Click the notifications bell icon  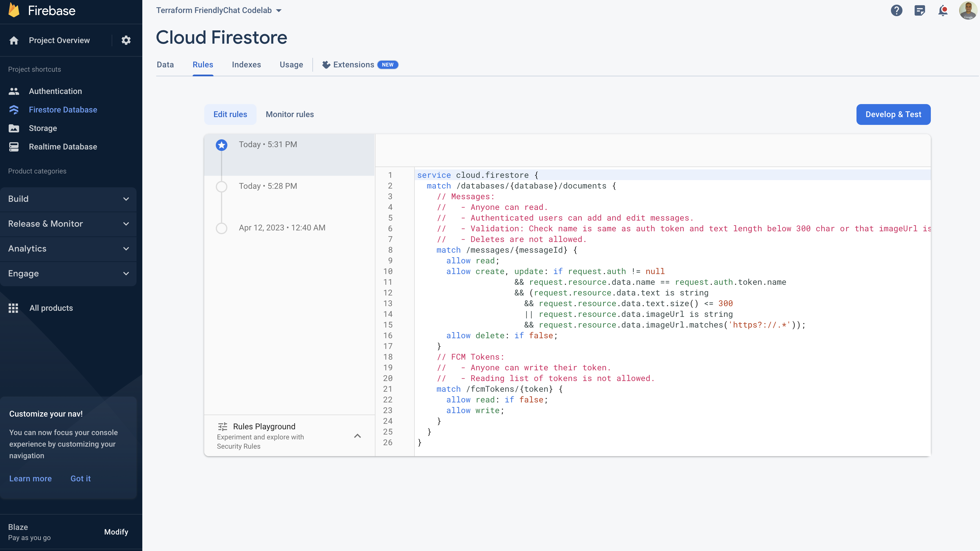(944, 10)
